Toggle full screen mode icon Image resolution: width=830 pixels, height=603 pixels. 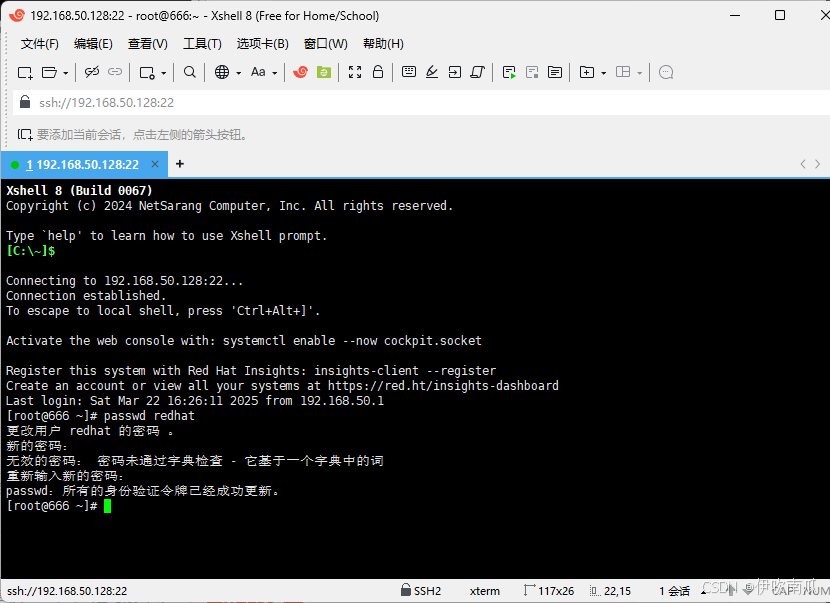coord(355,72)
